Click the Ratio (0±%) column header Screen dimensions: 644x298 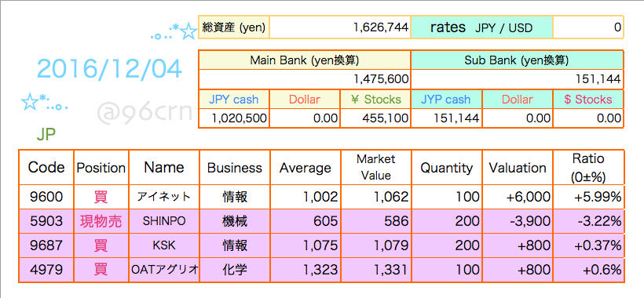coord(588,167)
